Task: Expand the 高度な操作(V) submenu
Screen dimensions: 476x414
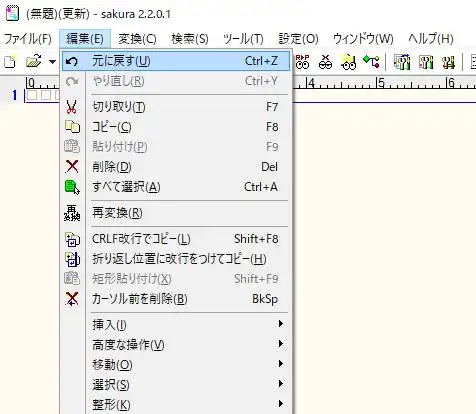Action: [x=176, y=344]
